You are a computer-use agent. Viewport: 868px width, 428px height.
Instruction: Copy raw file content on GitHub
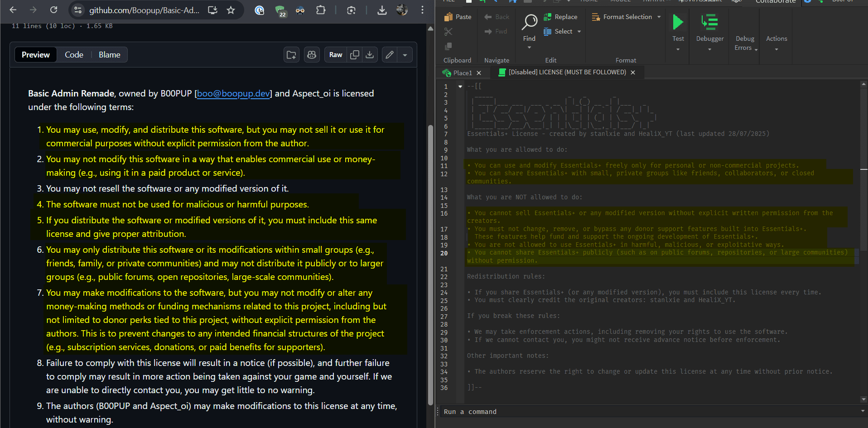(355, 55)
